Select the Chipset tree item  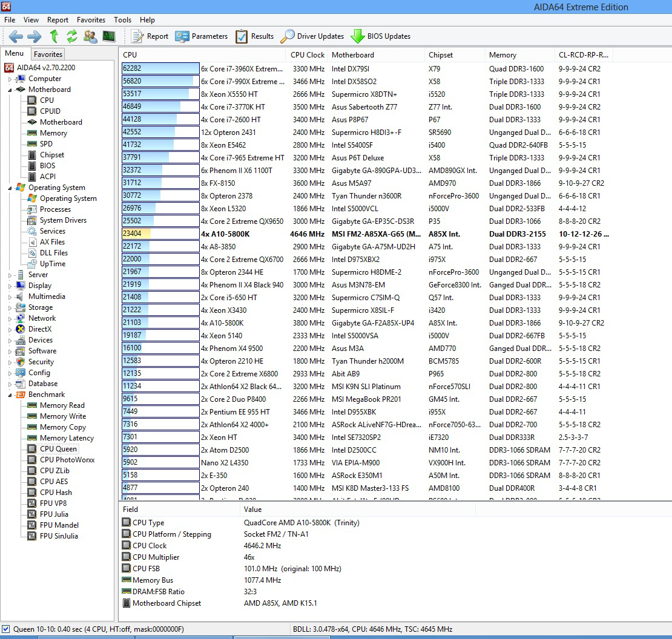point(52,155)
